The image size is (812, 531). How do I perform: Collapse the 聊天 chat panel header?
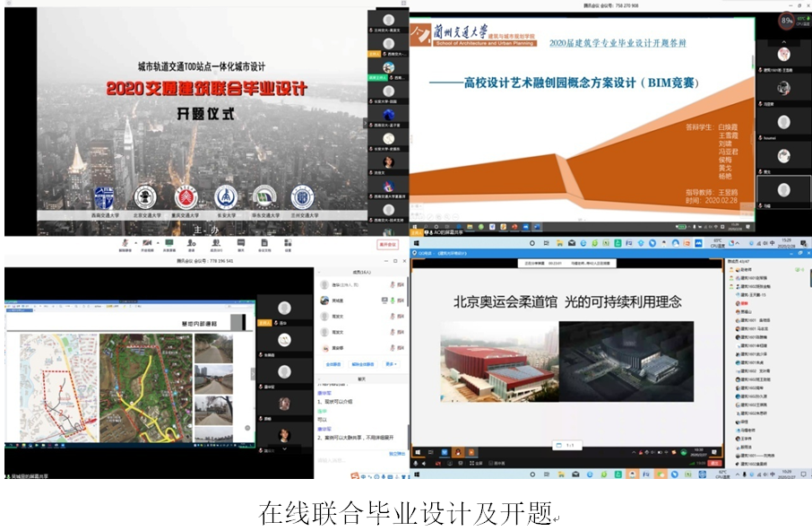click(x=361, y=379)
